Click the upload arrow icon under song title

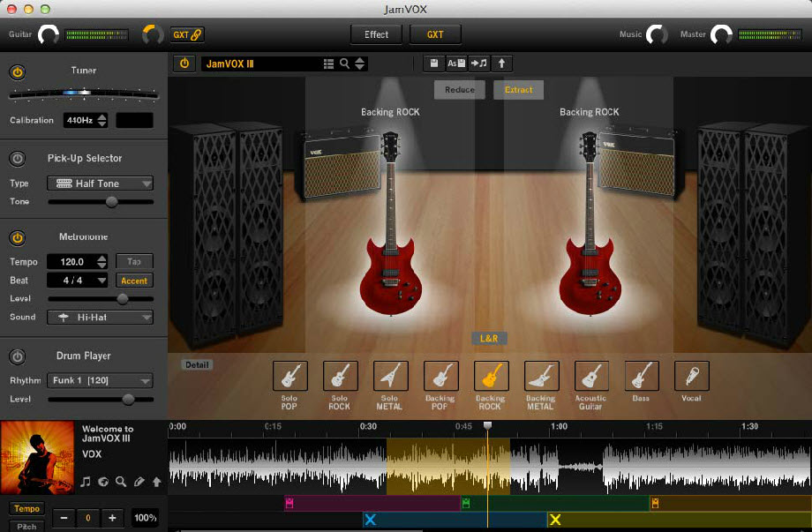(x=156, y=482)
